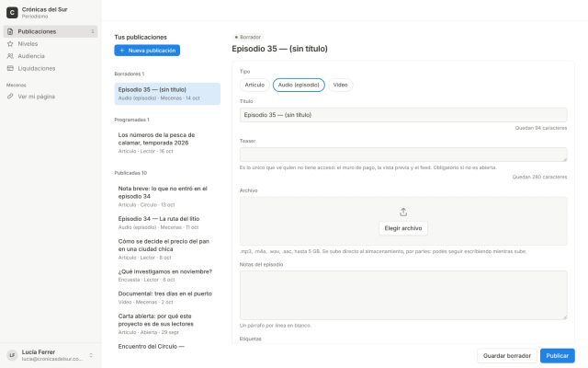Click the Programadas 1 section heading
588x368 pixels.
tap(131, 120)
